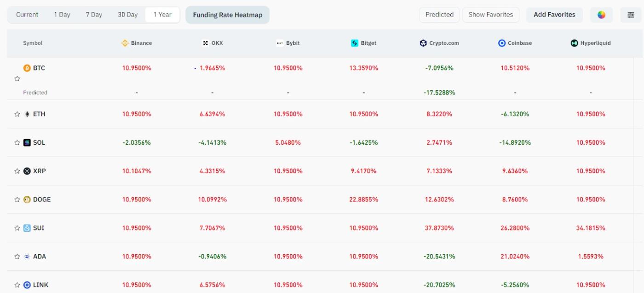The image size is (644, 293).
Task: Select the 30 Day tab
Action: 127,14
